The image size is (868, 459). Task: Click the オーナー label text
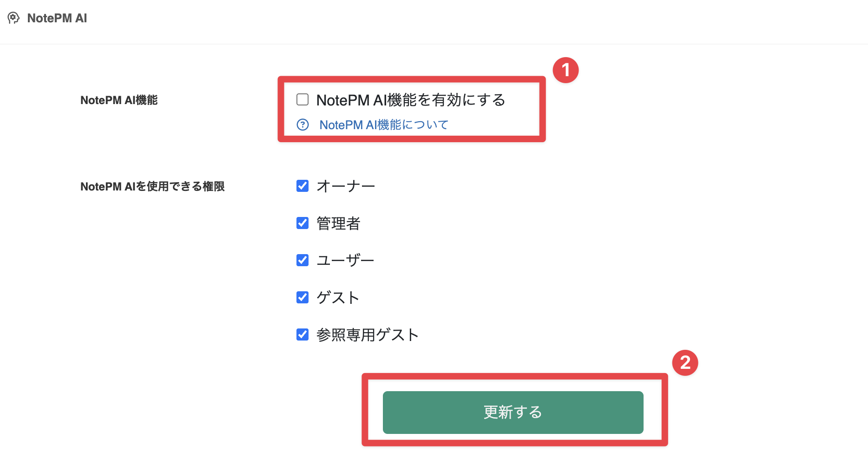pyautogui.click(x=346, y=186)
